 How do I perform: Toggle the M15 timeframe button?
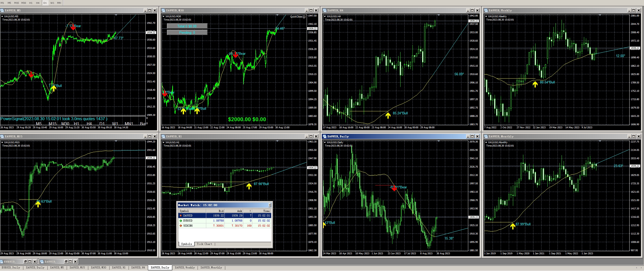click(16, 3)
